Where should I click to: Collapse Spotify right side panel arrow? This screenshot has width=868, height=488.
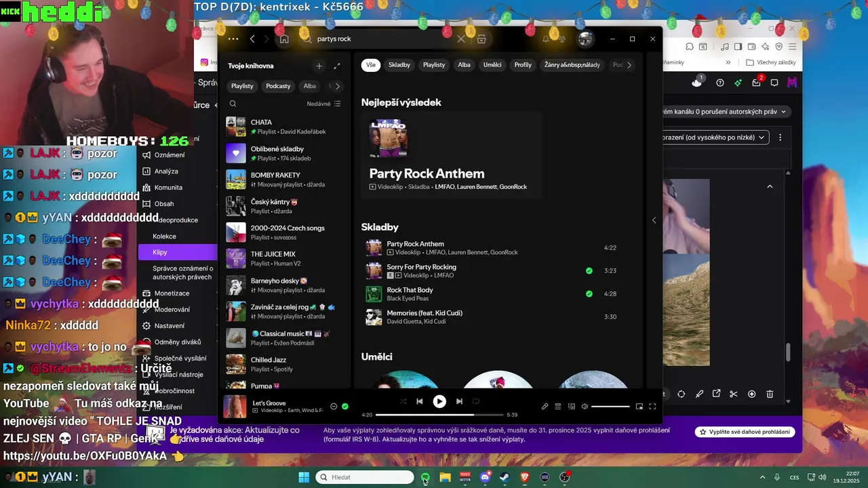[x=654, y=220]
